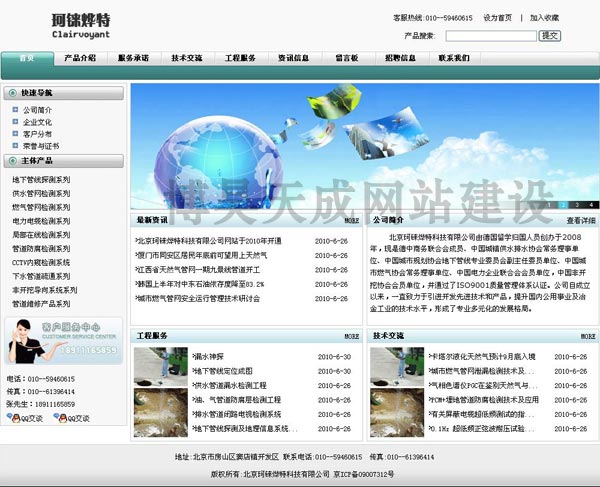Click the 客户服务中心 banner image
The height and width of the screenshot is (487, 600).
(64, 340)
